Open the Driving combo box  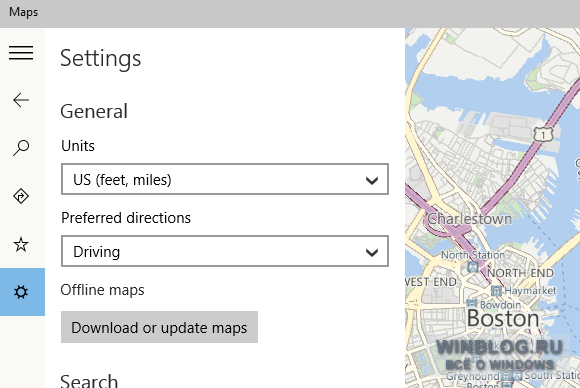click(225, 251)
